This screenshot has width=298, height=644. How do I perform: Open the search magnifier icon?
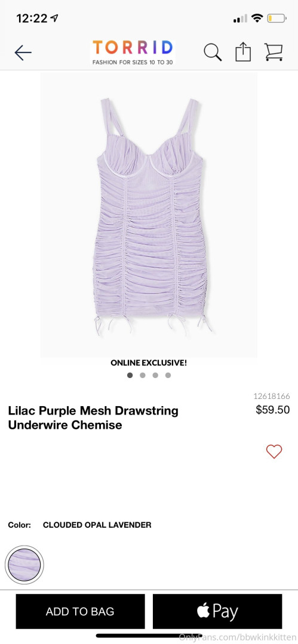pyautogui.click(x=213, y=52)
